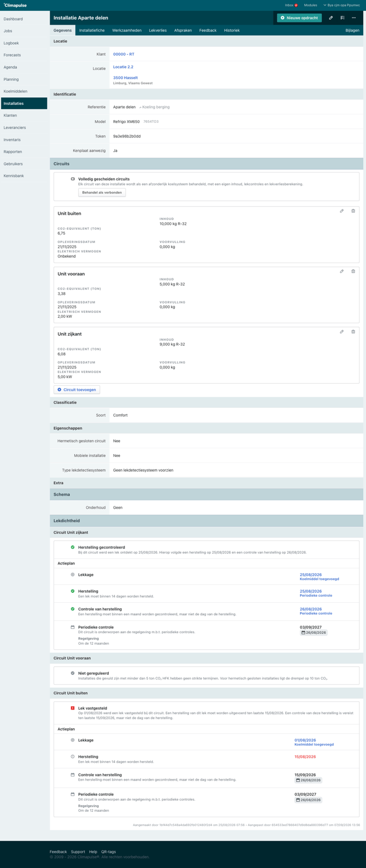Delete the Unit buiten circuit
Screen dimensions: 366x868
click(x=353, y=211)
